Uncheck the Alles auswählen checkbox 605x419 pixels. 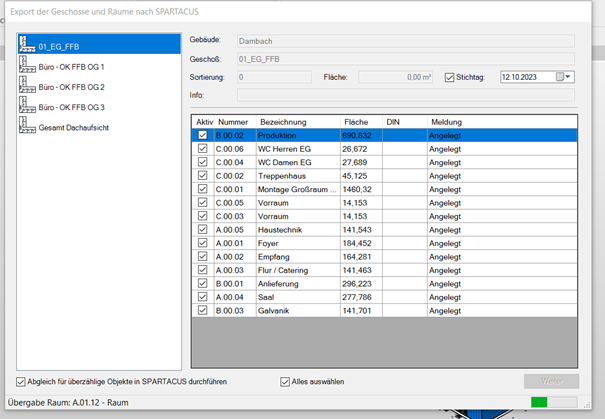[x=285, y=381]
